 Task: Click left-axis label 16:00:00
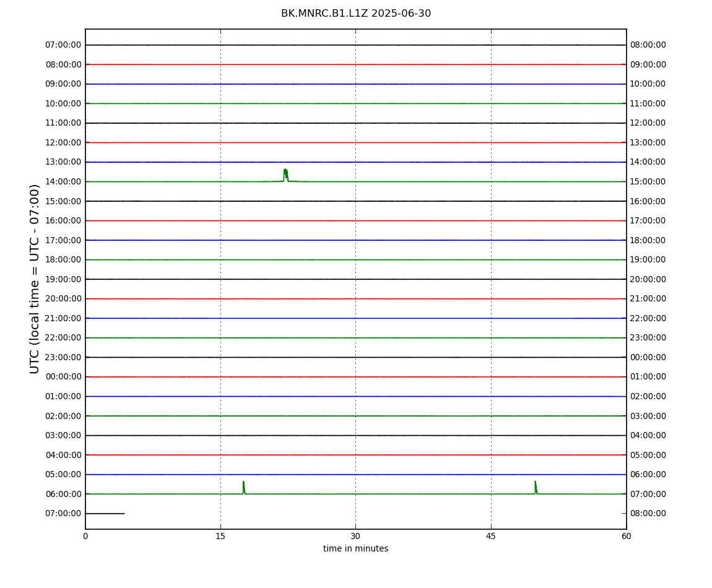click(63, 221)
